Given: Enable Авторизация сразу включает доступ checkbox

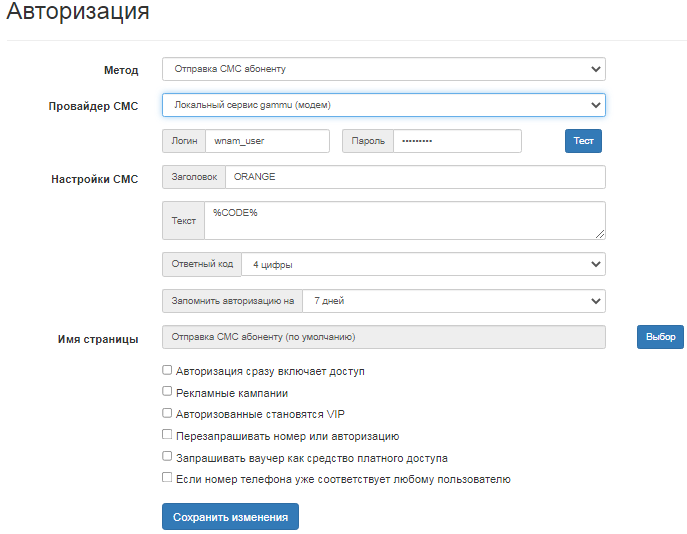Looking at the screenshot, I should [167, 371].
